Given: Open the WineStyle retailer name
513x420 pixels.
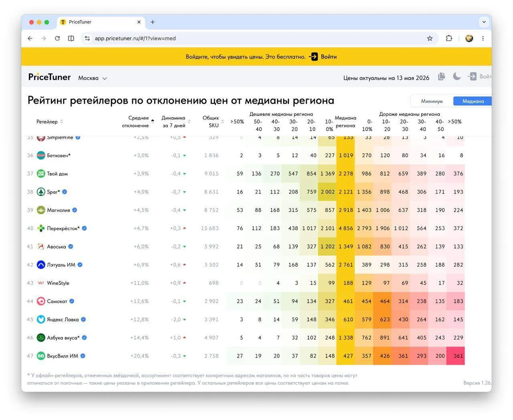Looking at the screenshot, I should coord(58,283).
